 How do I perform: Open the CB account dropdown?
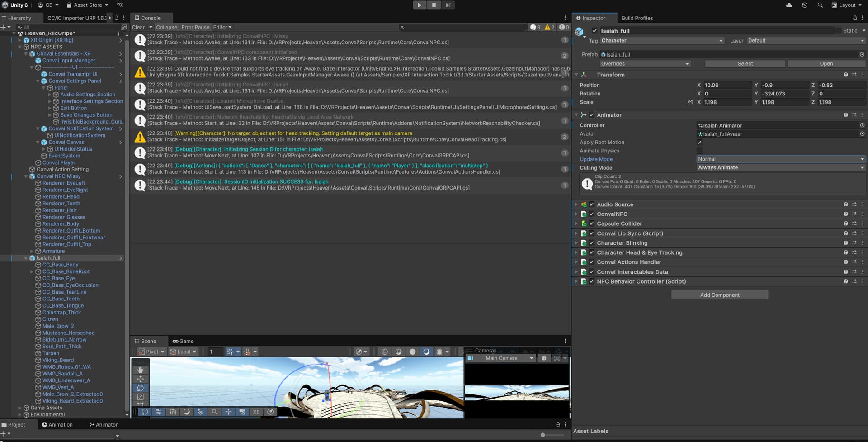48,5
